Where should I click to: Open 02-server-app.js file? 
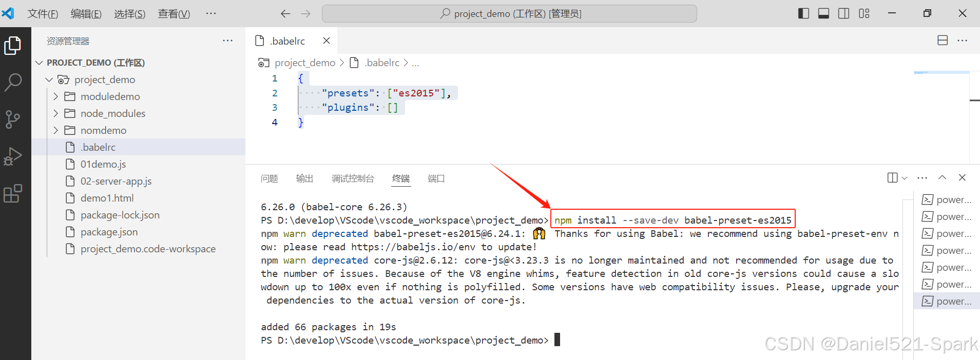[x=139, y=181]
